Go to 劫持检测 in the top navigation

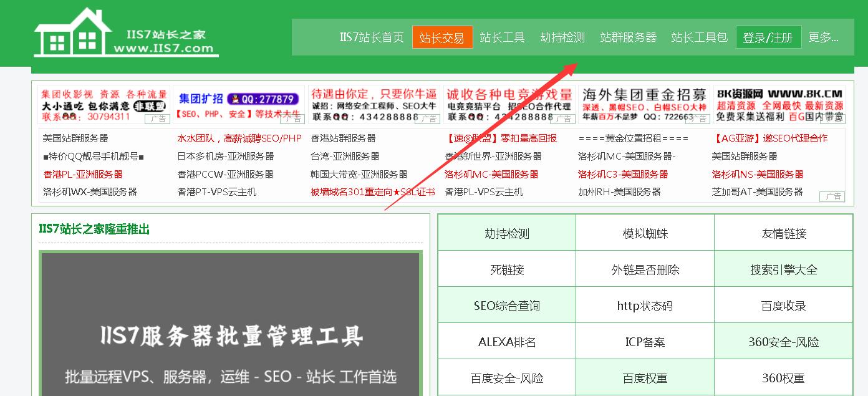pyautogui.click(x=562, y=37)
